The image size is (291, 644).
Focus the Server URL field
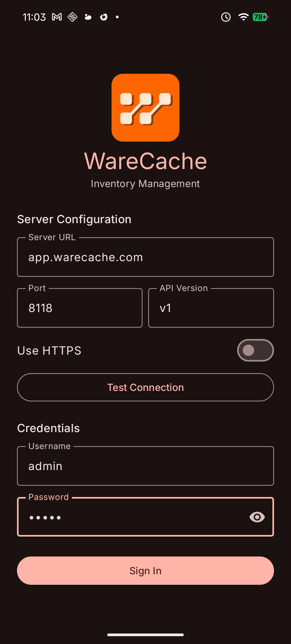(145, 257)
